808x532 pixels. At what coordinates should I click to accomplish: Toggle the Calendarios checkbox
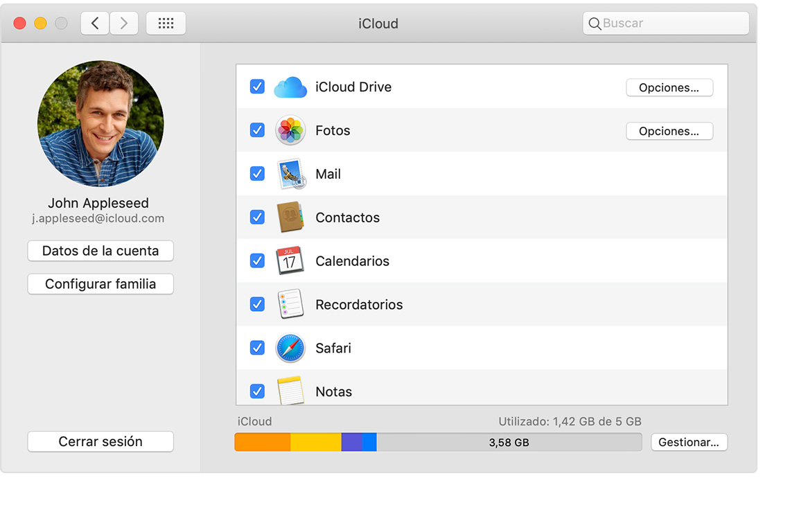pos(257,260)
